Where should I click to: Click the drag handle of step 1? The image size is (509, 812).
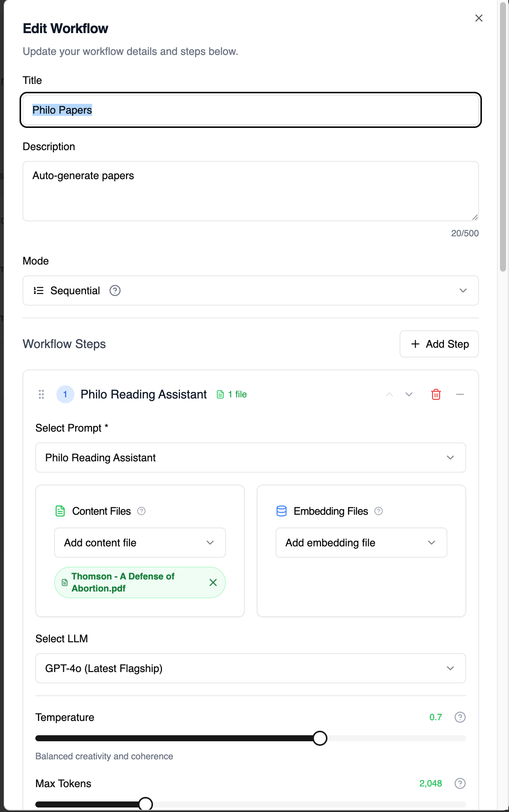41,394
